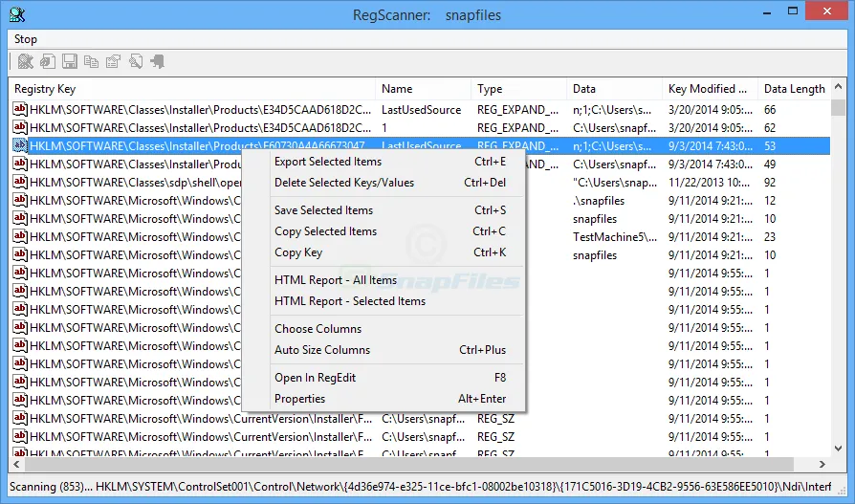The height and width of the screenshot is (504, 855).
Task: Generate HTML Report - Selected Items
Action: pos(384,301)
